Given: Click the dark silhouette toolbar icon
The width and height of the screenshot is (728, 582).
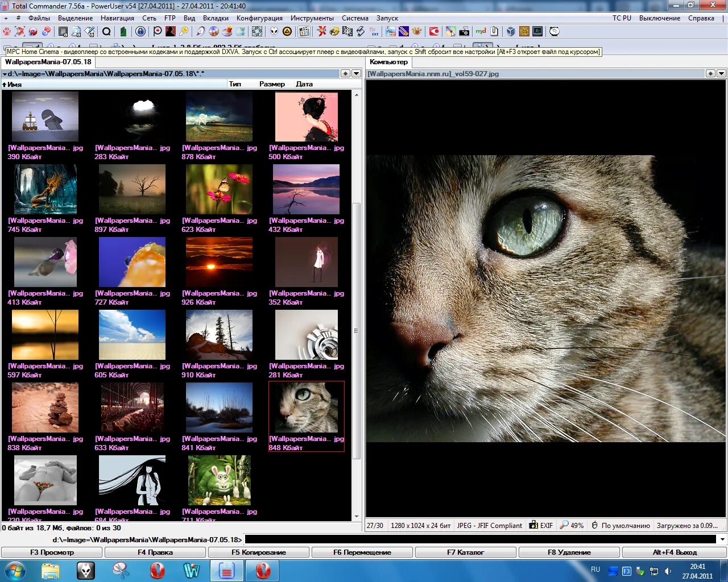Looking at the screenshot, I should click(x=171, y=31).
